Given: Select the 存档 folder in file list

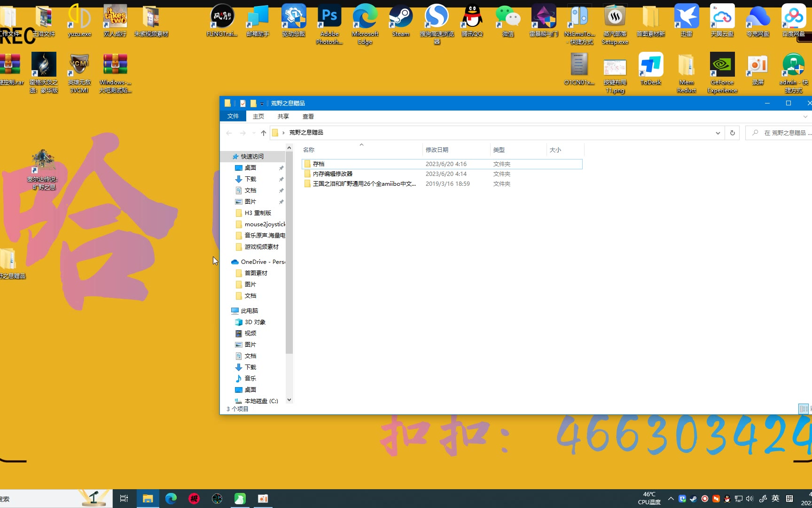Looking at the screenshot, I should tap(319, 164).
